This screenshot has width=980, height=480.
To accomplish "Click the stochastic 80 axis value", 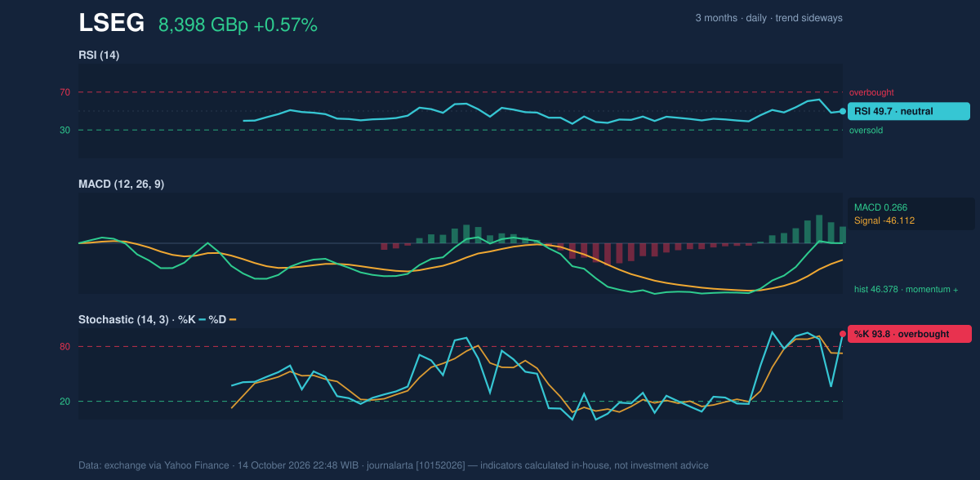I will point(65,347).
